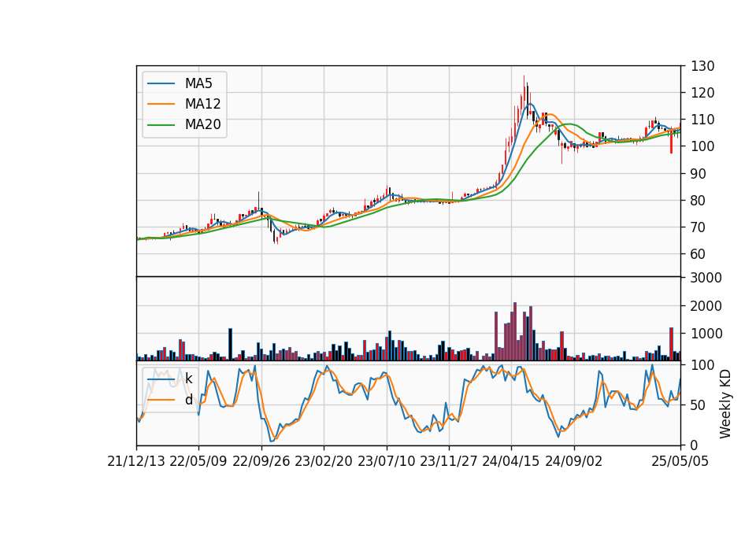Image resolution: width=756 pixels, height=543 pixels.
Task: Click the 23/11/27 date tick label
Action: point(449,462)
